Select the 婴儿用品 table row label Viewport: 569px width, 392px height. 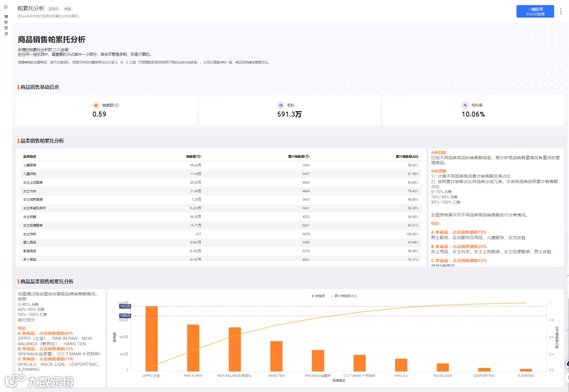click(x=30, y=242)
